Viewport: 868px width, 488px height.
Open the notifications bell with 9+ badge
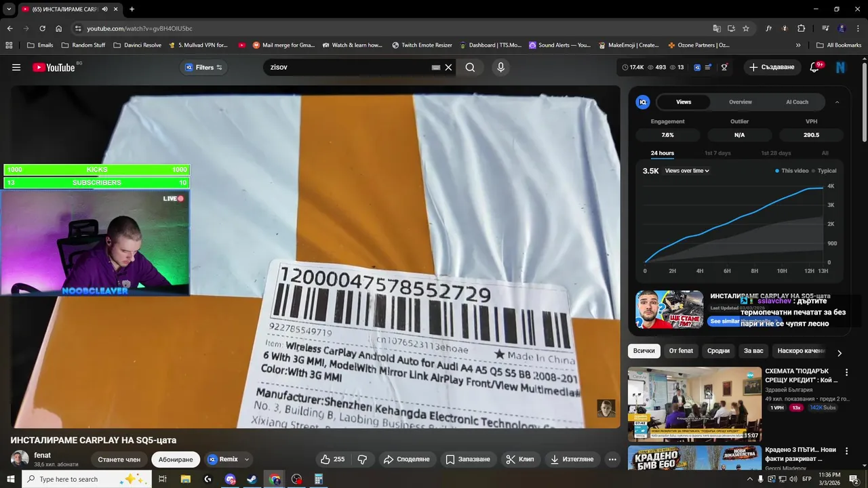click(x=815, y=67)
